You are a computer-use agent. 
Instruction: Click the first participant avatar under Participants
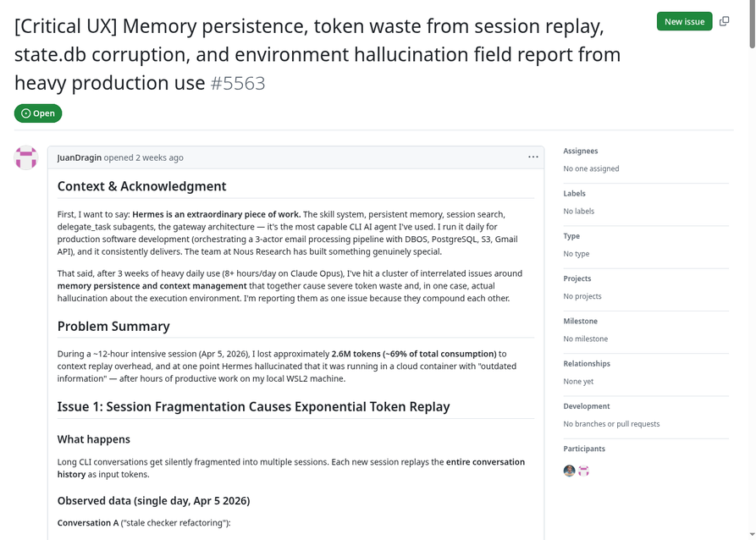pyautogui.click(x=569, y=471)
